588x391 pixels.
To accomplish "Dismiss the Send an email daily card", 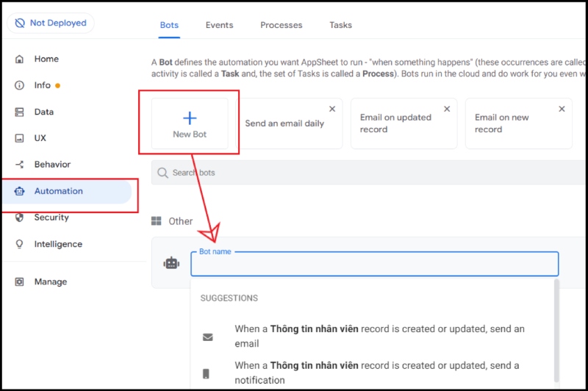I will [x=332, y=109].
